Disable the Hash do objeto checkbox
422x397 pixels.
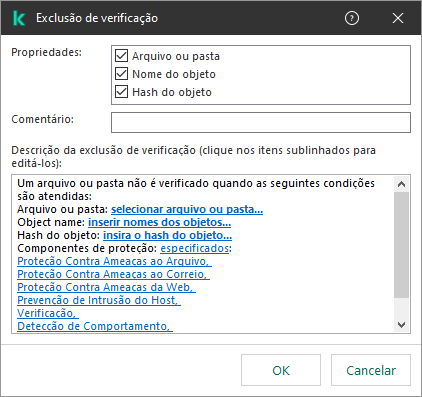coord(121,92)
